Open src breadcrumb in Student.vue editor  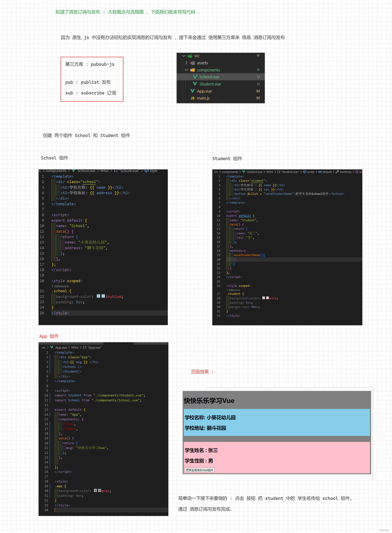point(216,172)
